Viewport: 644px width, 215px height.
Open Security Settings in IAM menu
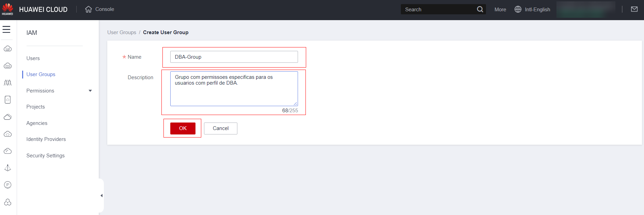tap(45, 156)
